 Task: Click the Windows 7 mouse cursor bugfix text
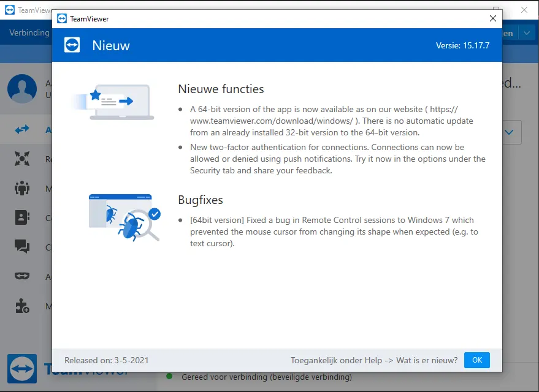coord(334,232)
